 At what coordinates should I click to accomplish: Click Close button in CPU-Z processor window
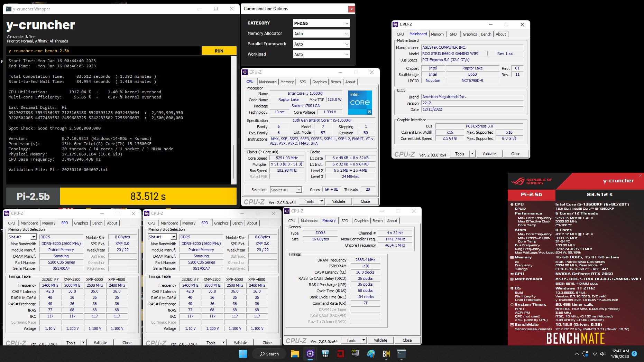(365, 201)
